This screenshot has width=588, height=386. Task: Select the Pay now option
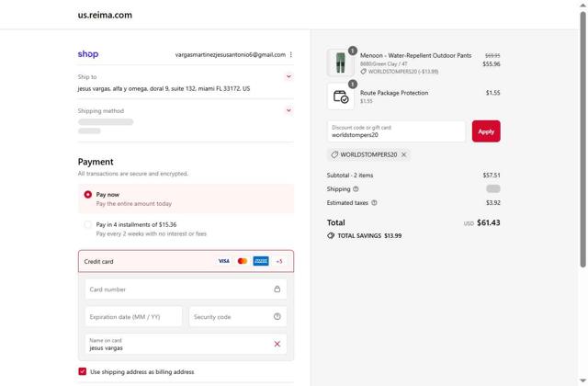pyautogui.click(x=88, y=194)
